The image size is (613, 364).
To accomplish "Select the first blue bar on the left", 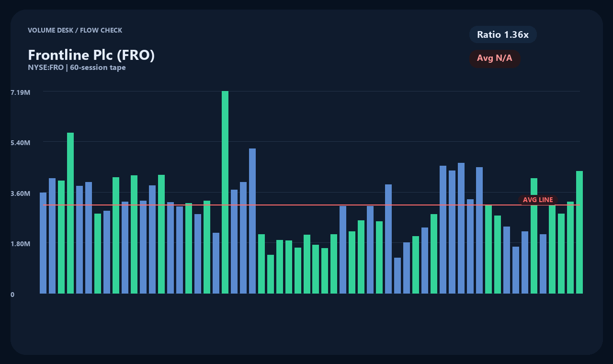I will point(43,243).
